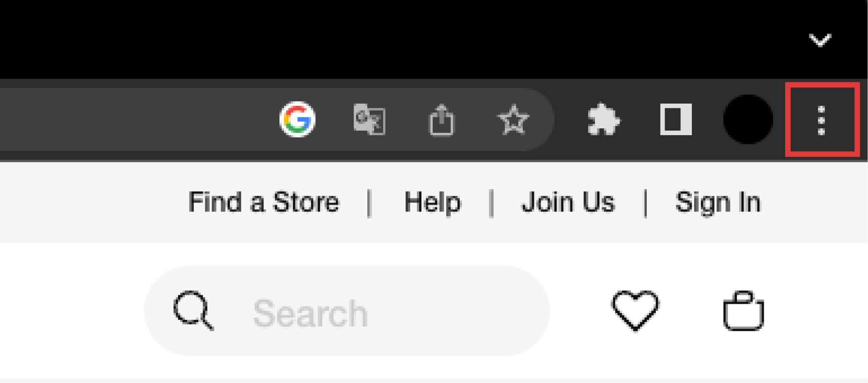This screenshot has width=868, height=383.
Task: Click the Join Us link
Action: point(568,202)
